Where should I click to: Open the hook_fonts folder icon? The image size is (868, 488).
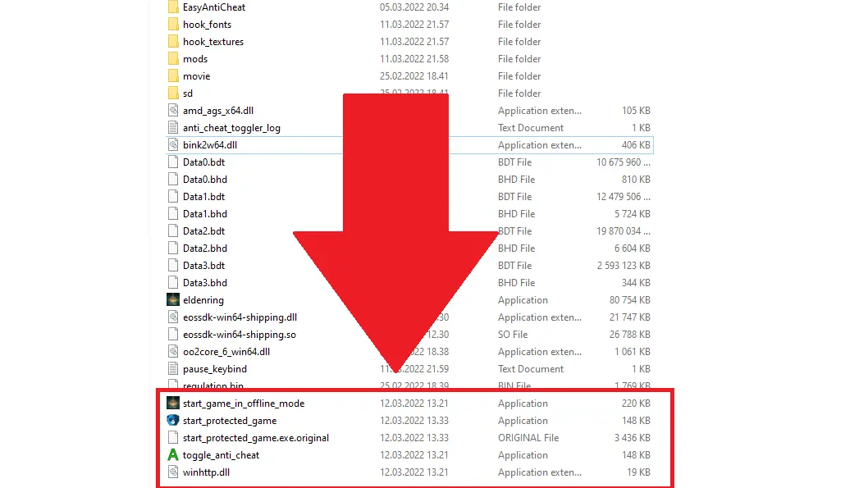pyautogui.click(x=173, y=25)
